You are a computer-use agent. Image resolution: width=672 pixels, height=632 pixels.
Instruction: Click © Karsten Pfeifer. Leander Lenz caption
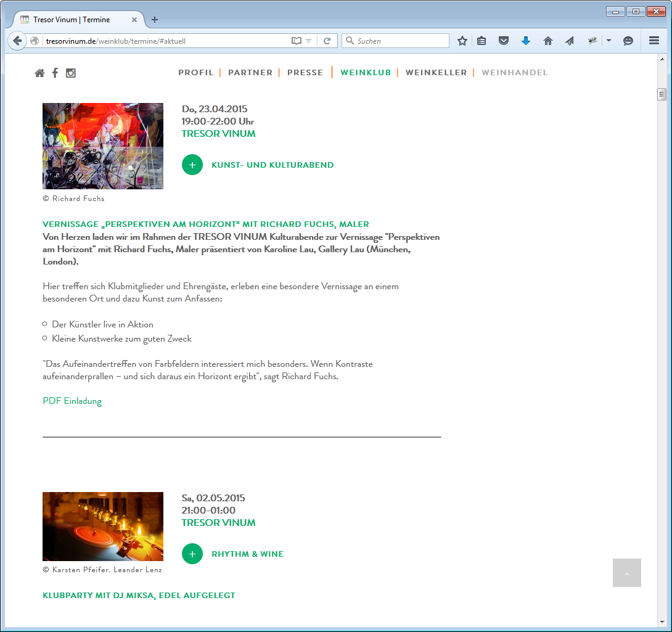pos(102,570)
